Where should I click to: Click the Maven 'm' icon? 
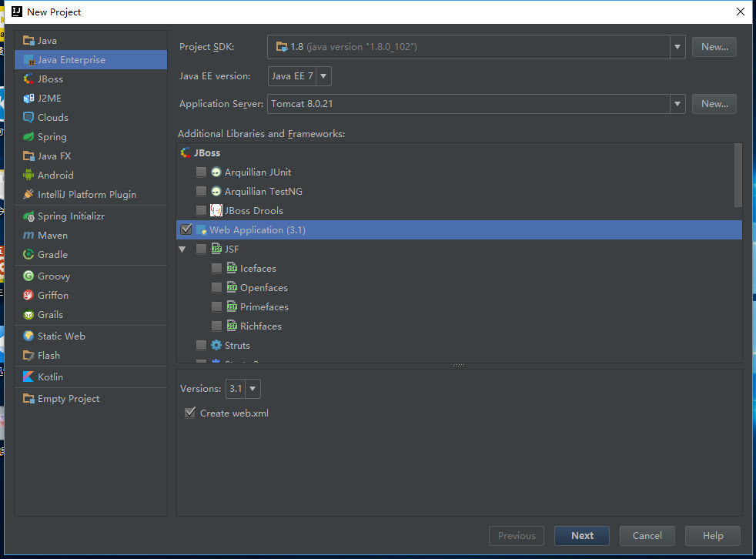click(x=28, y=236)
